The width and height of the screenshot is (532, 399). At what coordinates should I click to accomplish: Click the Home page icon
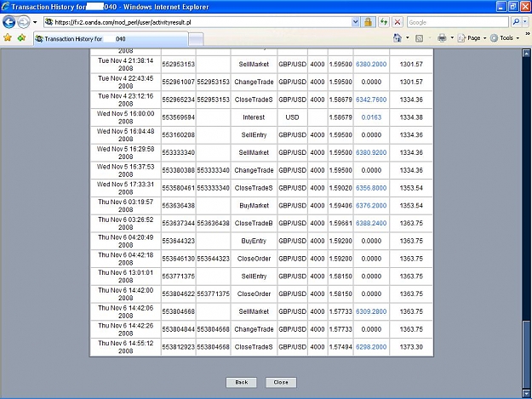(398, 38)
